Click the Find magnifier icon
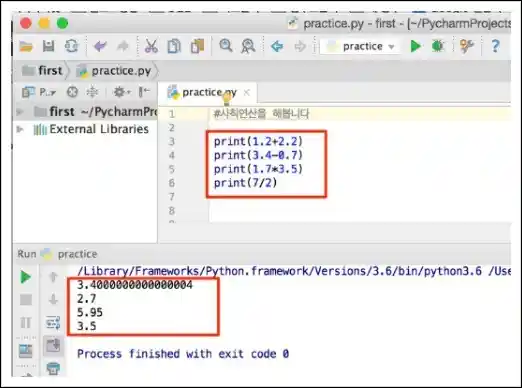This screenshot has height=388, width=522. point(226,45)
